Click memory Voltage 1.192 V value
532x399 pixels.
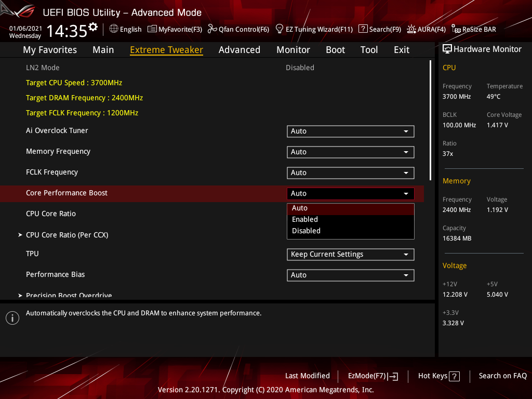(497, 210)
